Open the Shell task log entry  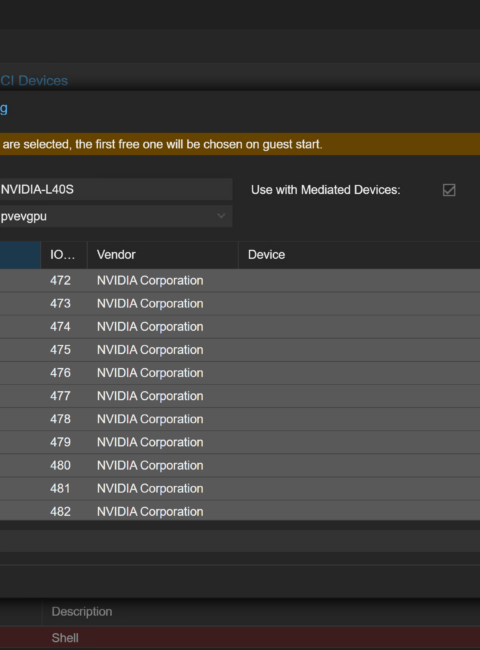tap(240, 638)
